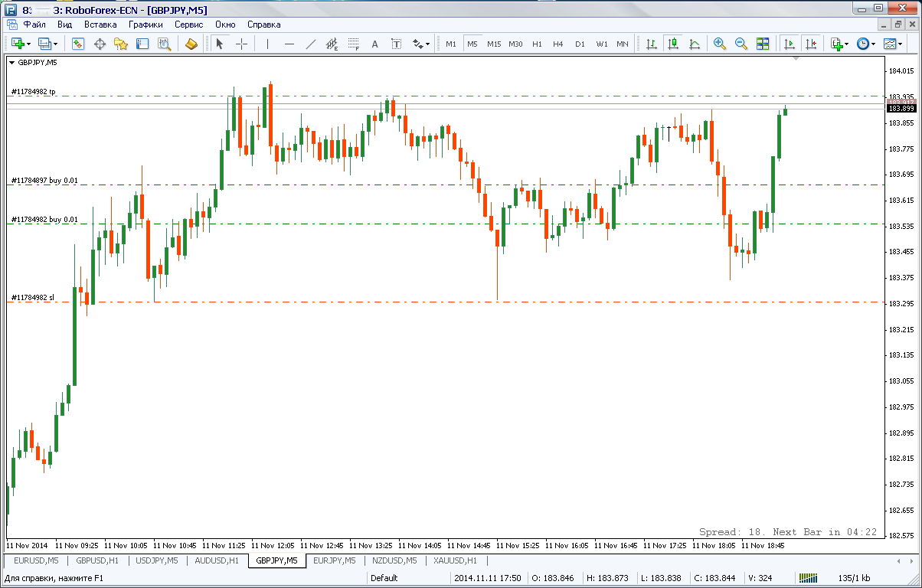This screenshot has width=922, height=588.
Task: Open the Окно menu
Action: coord(225,24)
